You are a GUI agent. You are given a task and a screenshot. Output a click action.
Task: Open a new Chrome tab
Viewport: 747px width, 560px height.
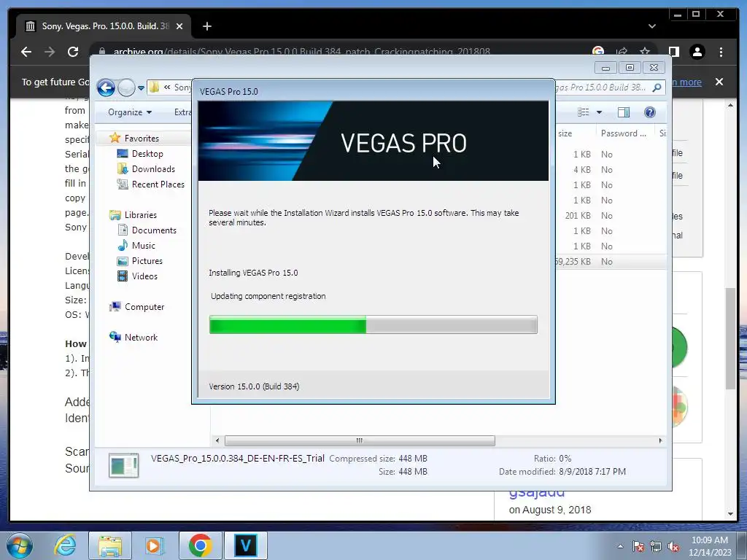206,26
